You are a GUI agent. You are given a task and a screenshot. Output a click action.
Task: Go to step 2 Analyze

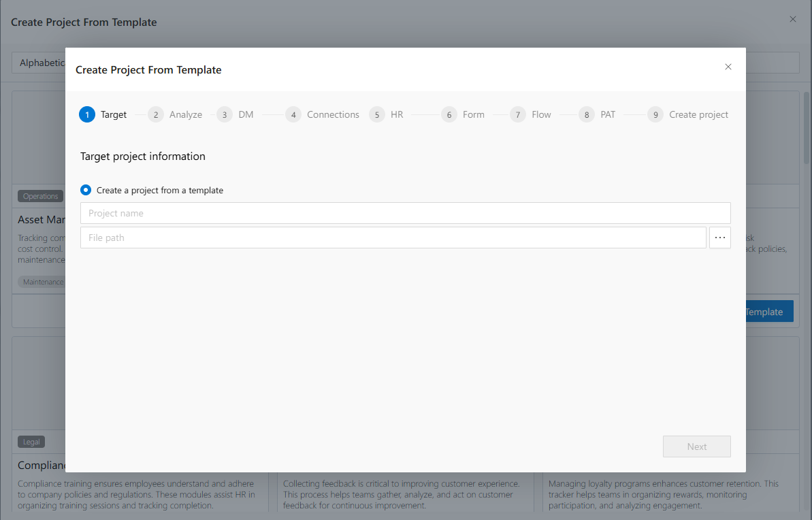click(x=175, y=114)
